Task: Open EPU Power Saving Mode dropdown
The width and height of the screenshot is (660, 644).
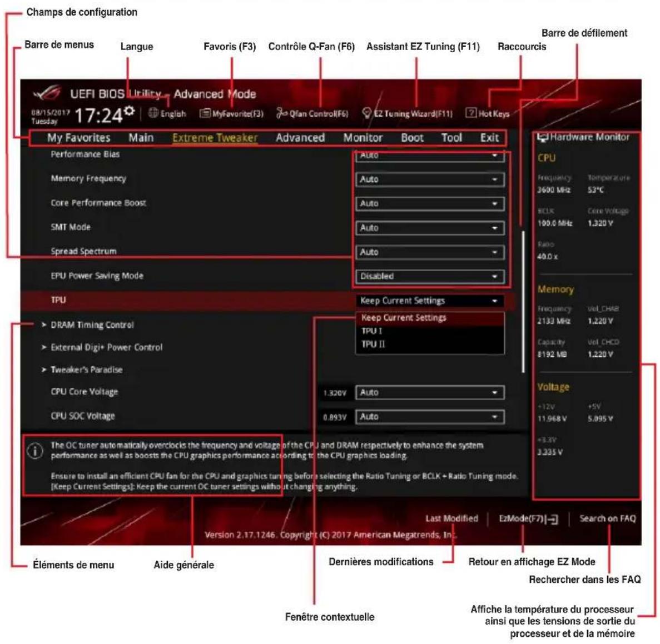Action: point(430,276)
